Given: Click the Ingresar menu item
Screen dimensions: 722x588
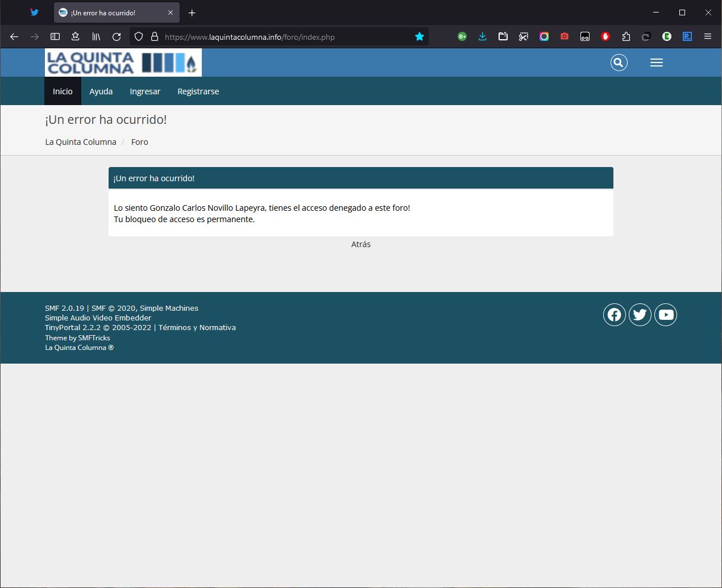Looking at the screenshot, I should pyautogui.click(x=145, y=91).
